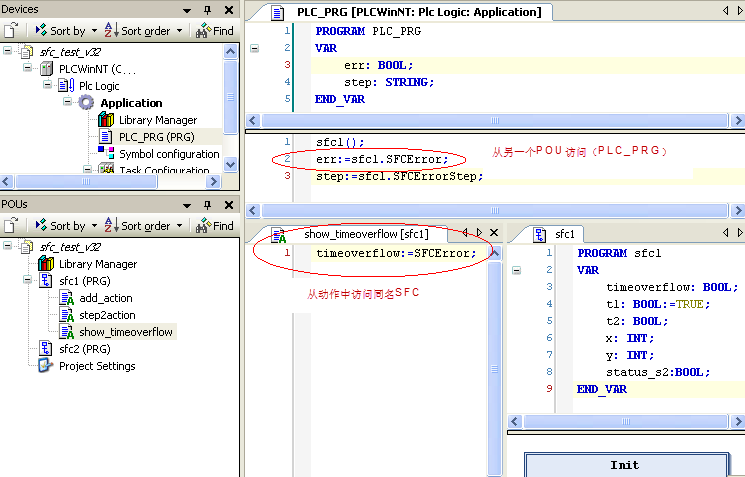Image resolution: width=745 pixels, height=477 pixels.
Task: Click line timeoverflow:=SFCError; in action editor
Action: pyautogui.click(x=396, y=253)
